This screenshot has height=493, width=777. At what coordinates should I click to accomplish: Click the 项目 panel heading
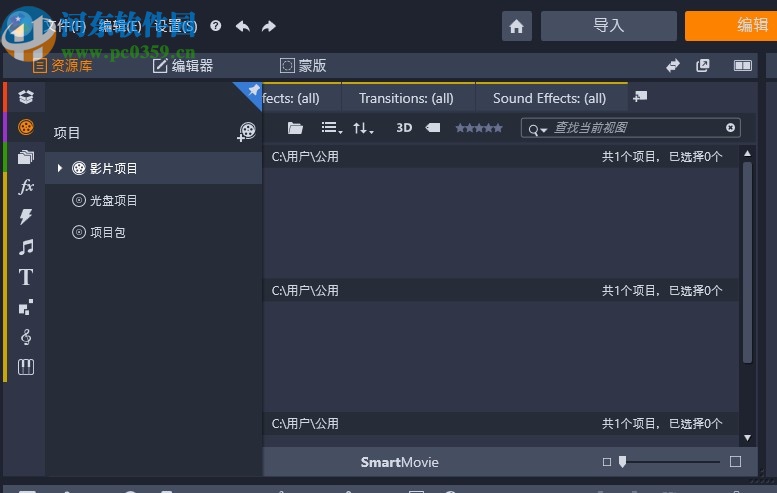[66, 133]
